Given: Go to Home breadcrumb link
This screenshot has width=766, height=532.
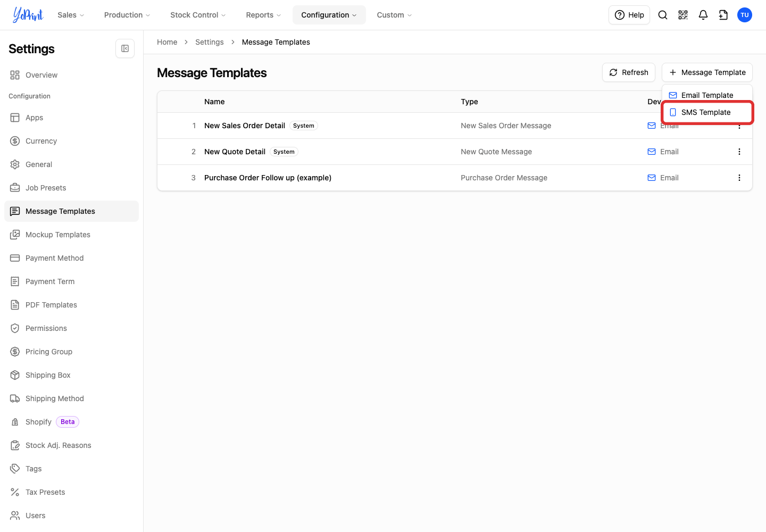Looking at the screenshot, I should 167,42.
